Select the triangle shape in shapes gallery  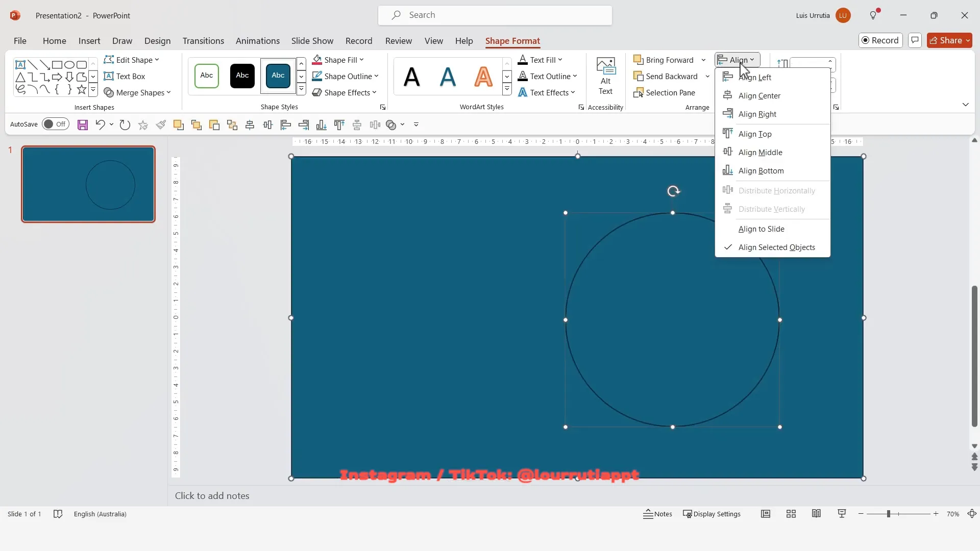click(x=20, y=77)
